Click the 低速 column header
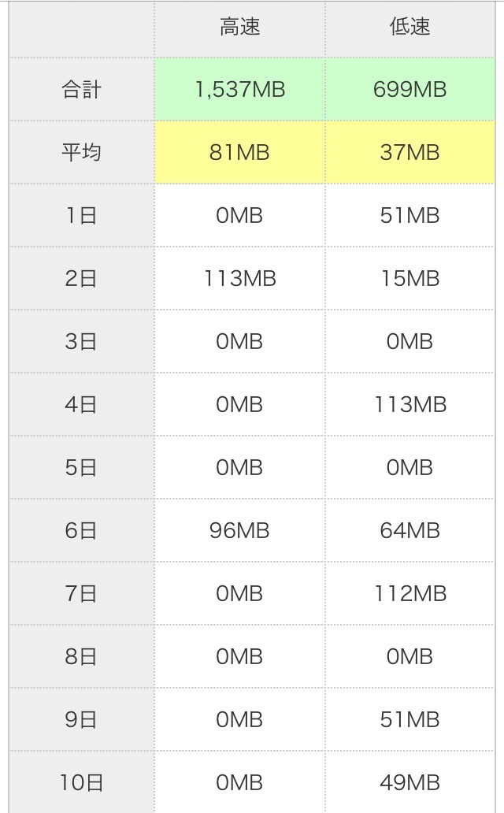504x813 pixels. 409,28
